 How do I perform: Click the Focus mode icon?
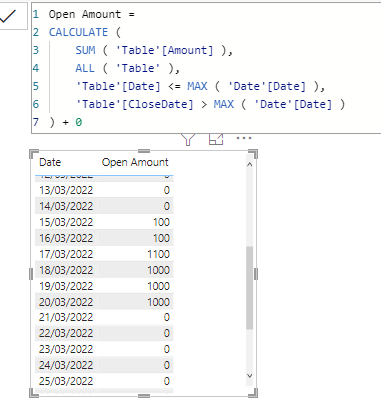click(216, 139)
